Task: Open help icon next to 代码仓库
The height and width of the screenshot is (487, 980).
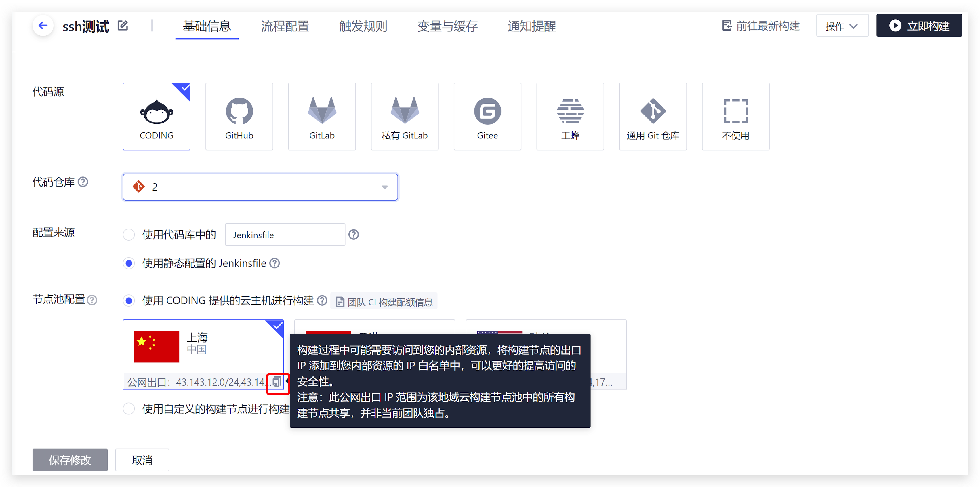Action: click(83, 182)
